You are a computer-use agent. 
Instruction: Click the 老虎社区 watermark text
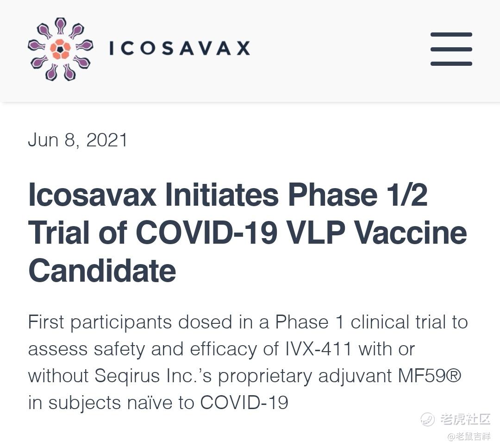465,419
